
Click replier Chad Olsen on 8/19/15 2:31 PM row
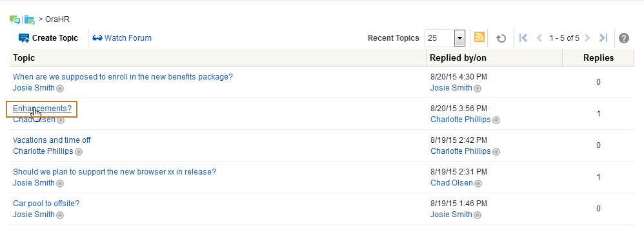pyautogui.click(x=452, y=183)
